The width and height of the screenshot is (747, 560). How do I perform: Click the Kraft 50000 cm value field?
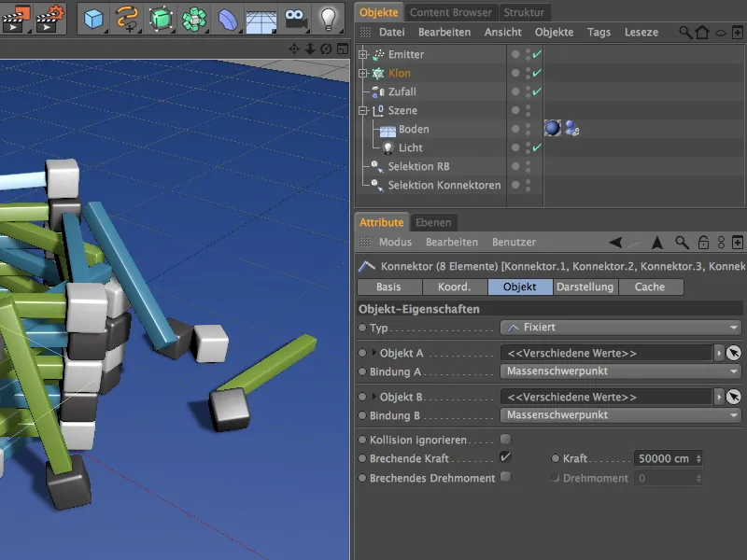pyautogui.click(x=664, y=458)
